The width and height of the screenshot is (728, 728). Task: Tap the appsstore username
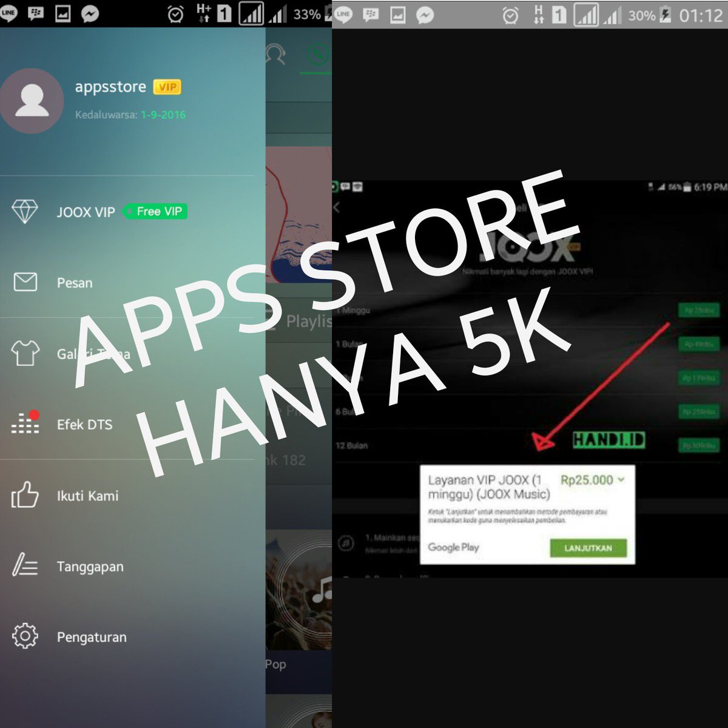tap(110, 87)
